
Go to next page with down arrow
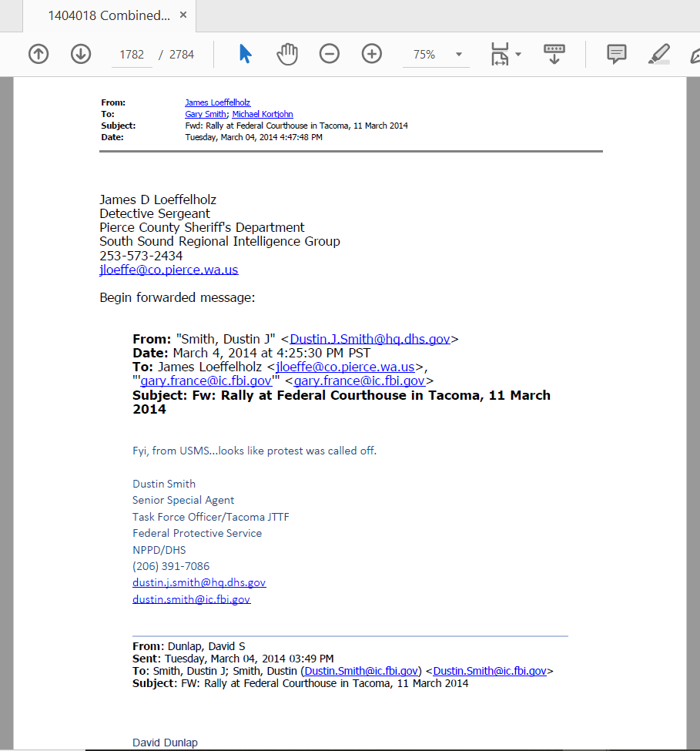[x=81, y=54]
